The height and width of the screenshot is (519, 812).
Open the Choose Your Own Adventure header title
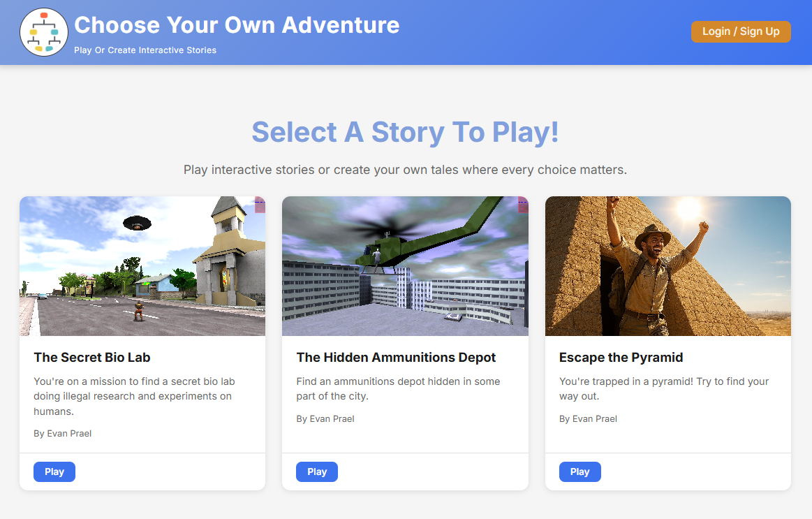click(x=237, y=25)
